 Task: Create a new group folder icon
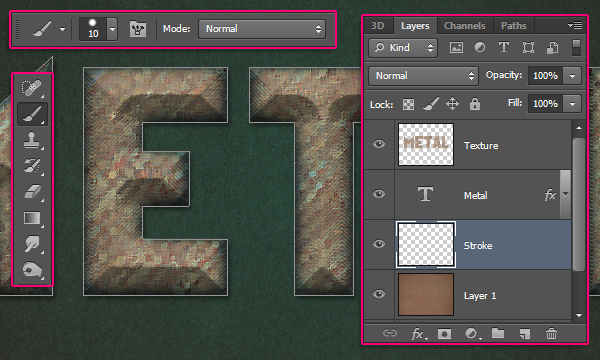coord(497,333)
